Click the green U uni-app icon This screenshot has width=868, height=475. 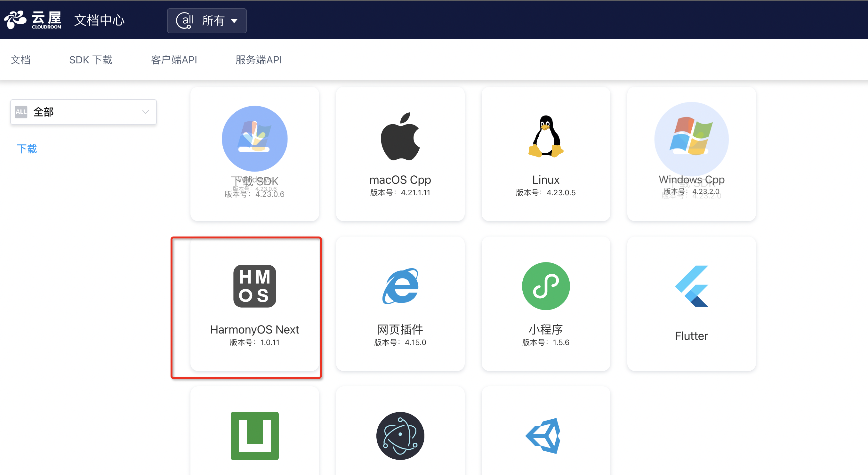255,436
